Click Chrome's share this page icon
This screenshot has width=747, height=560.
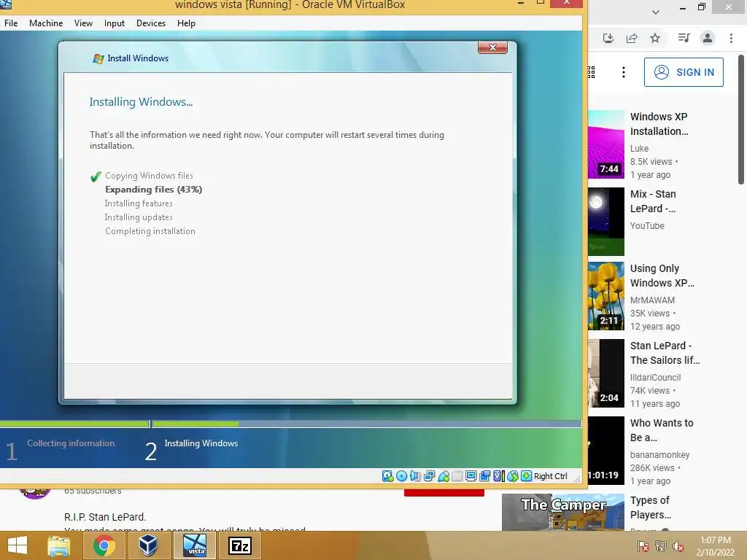pos(632,38)
